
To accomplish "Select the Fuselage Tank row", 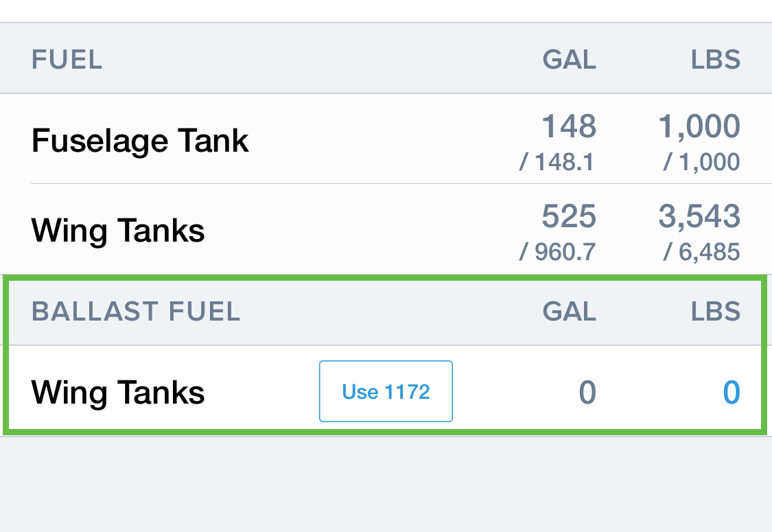I will tap(139, 140).
